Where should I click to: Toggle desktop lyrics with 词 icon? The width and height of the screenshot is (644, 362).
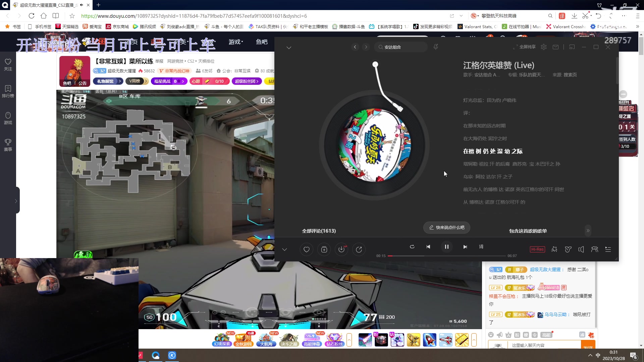pyautogui.click(x=481, y=247)
